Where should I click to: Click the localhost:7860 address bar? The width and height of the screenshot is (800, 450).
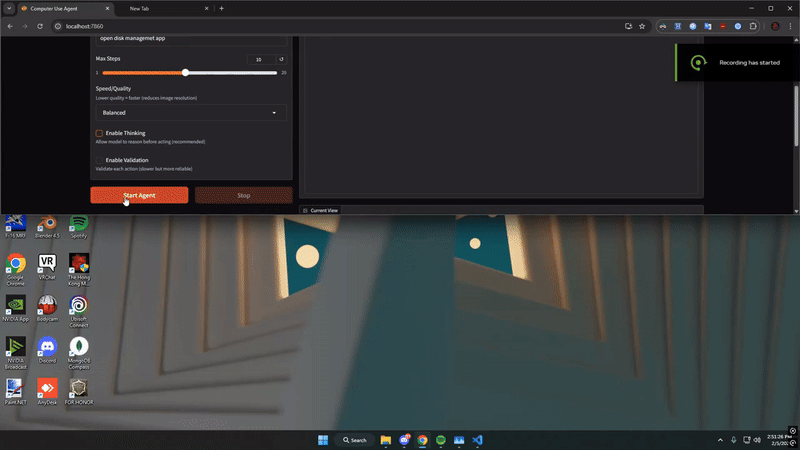pyautogui.click(x=337, y=26)
